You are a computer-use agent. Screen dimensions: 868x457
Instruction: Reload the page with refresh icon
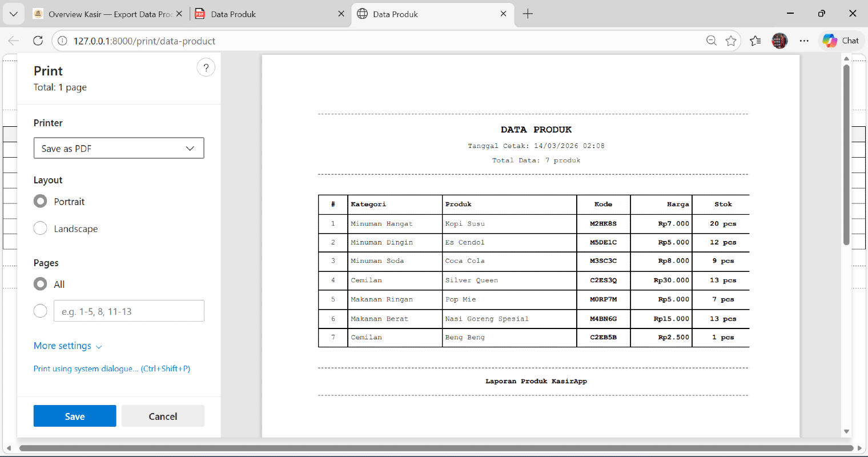[38, 41]
